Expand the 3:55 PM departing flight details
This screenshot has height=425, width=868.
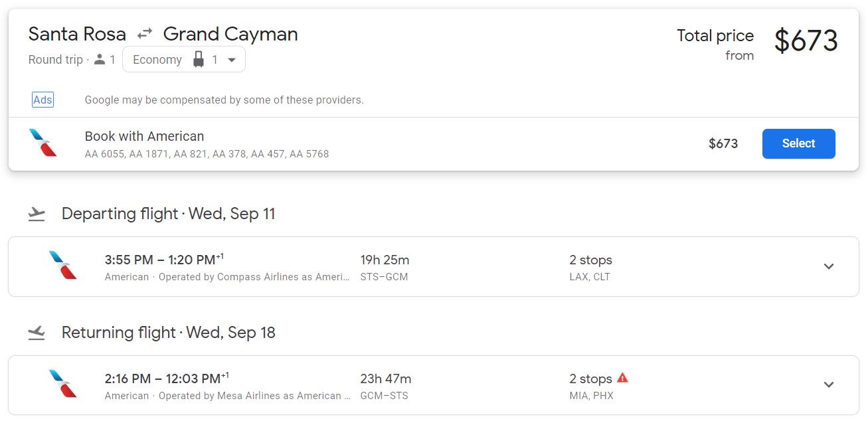[x=828, y=266]
